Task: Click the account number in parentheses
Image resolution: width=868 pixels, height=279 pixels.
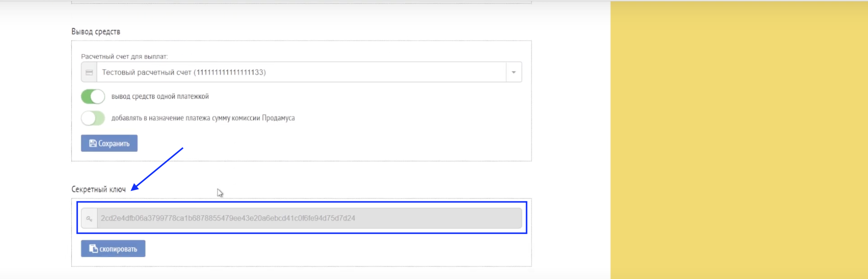Action: click(230, 72)
